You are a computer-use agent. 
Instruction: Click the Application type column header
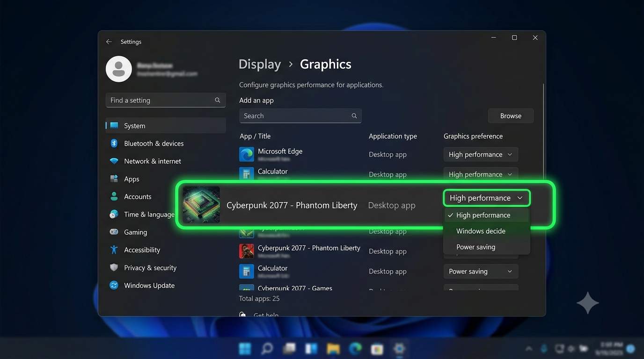tap(393, 136)
